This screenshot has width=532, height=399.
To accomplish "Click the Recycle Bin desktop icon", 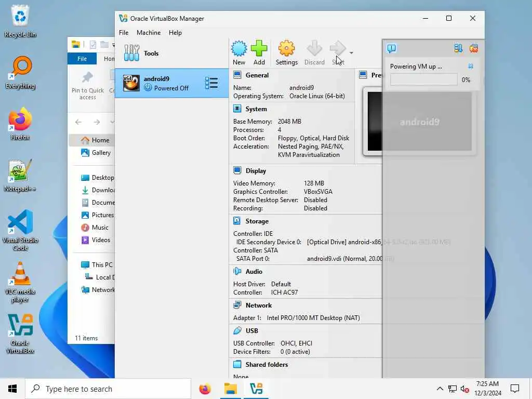I will tap(20, 20).
